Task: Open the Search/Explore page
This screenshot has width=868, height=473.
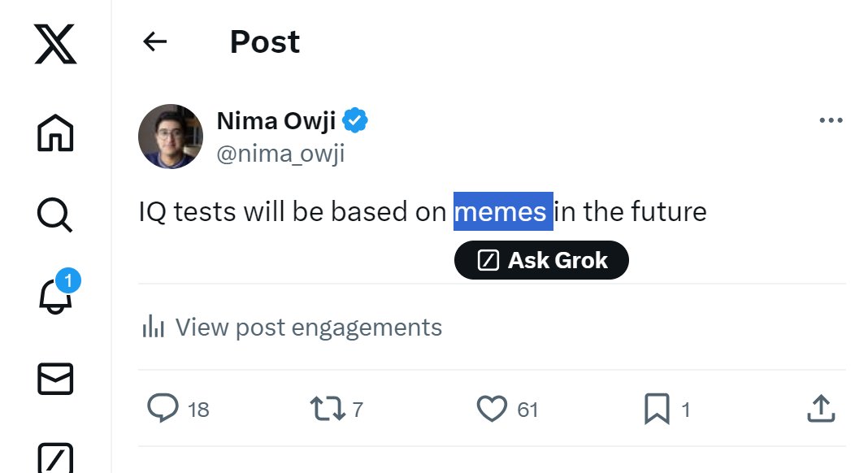Action: point(55,214)
